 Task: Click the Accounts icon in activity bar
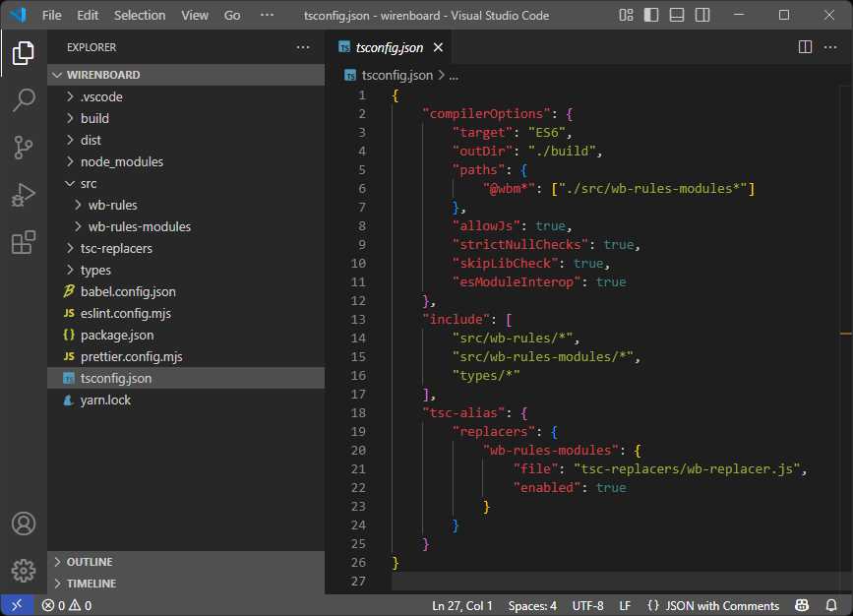(x=24, y=524)
